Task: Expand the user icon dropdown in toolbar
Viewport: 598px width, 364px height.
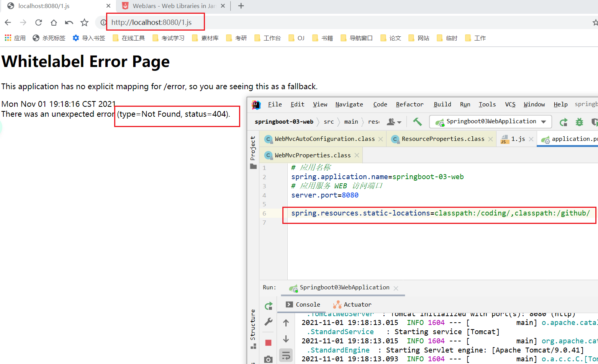Action: pos(394,122)
